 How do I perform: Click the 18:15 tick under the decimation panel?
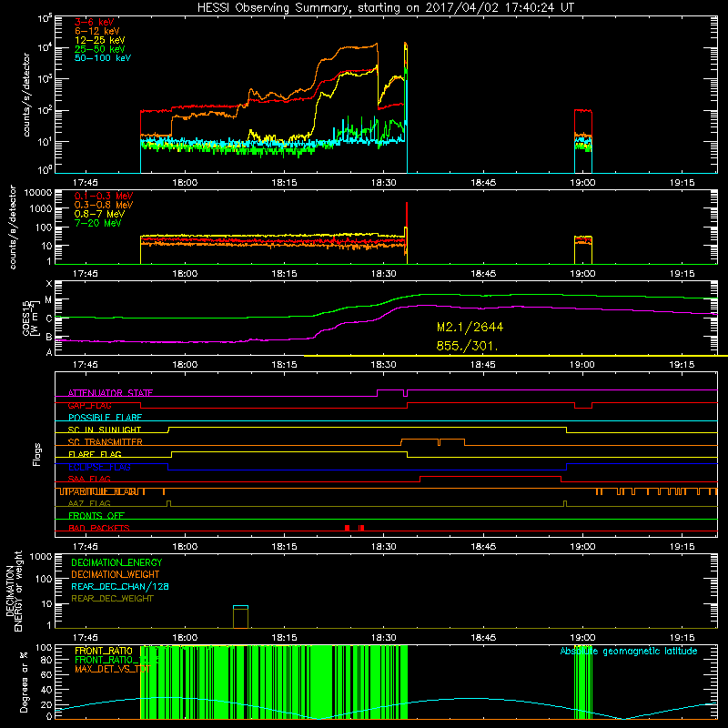point(284,638)
